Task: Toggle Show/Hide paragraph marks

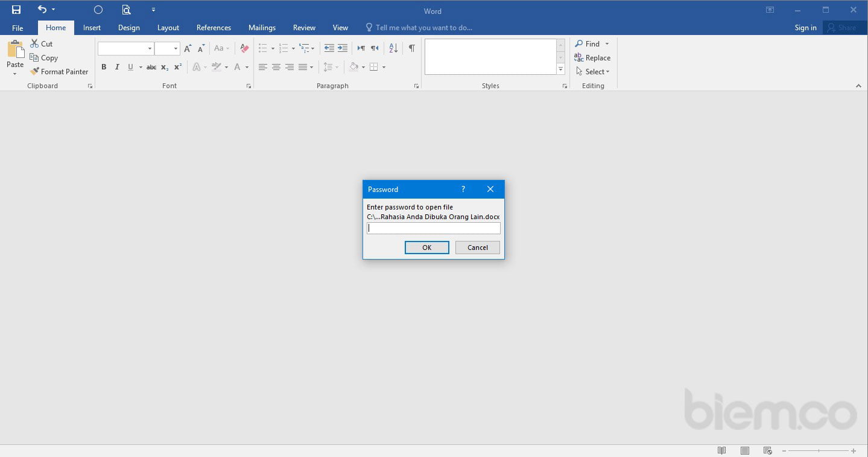Action: coord(412,48)
